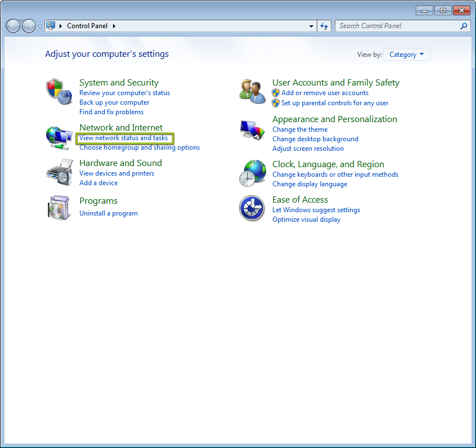The width and height of the screenshot is (476, 448).
Task: Click View network status and tasks
Action: [123, 138]
